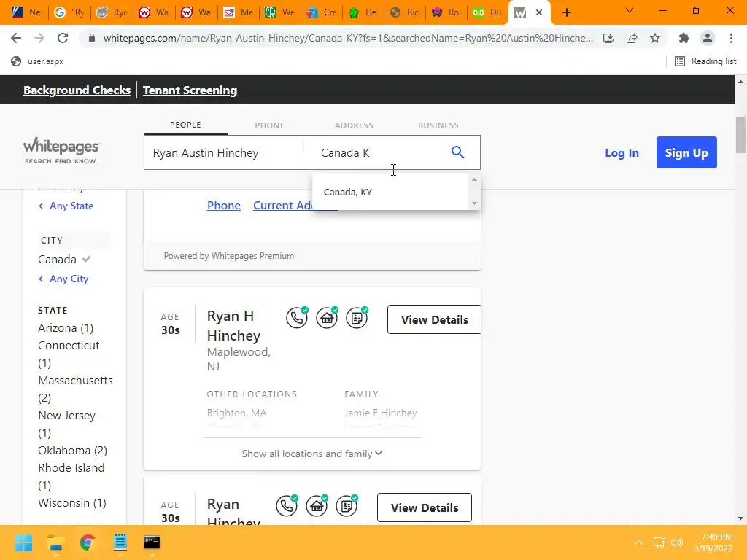Click address house icon for Ryan H Hinchey

[x=327, y=318]
